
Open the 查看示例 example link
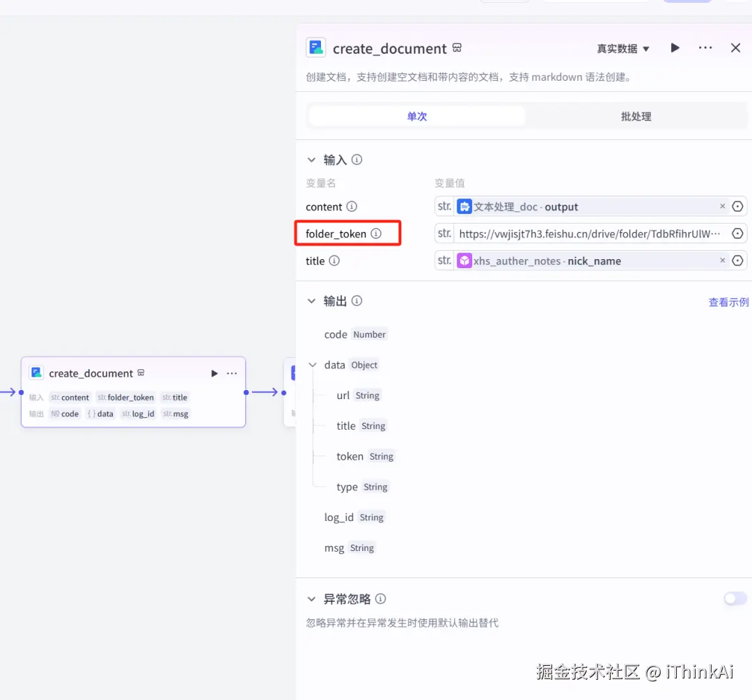click(728, 301)
